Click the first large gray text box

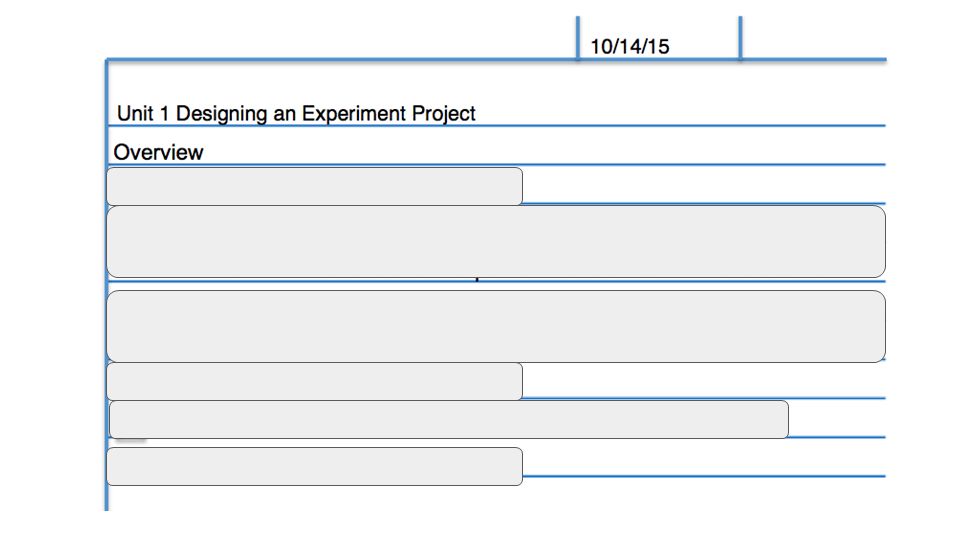(x=496, y=242)
